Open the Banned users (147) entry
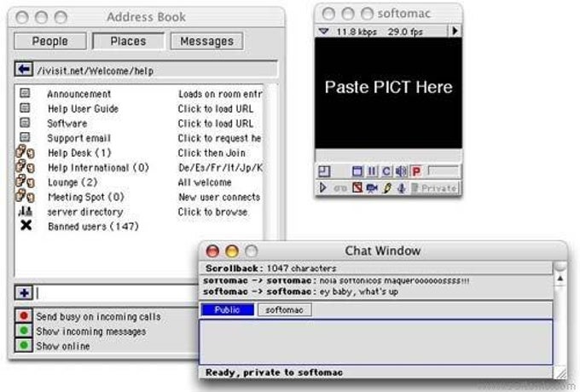This screenshot has height=392, width=580. pyautogui.click(x=93, y=226)
